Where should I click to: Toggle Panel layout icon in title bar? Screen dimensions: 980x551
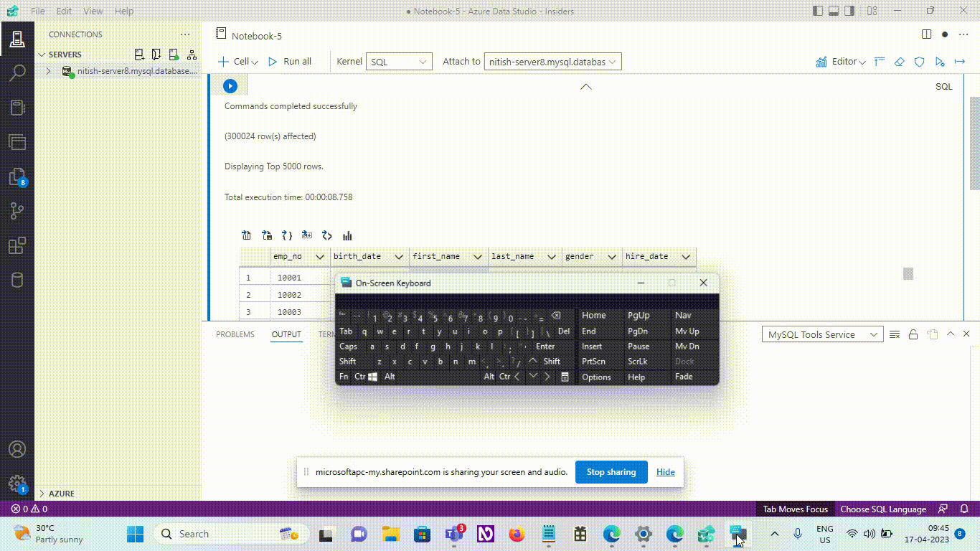point(834,11)
